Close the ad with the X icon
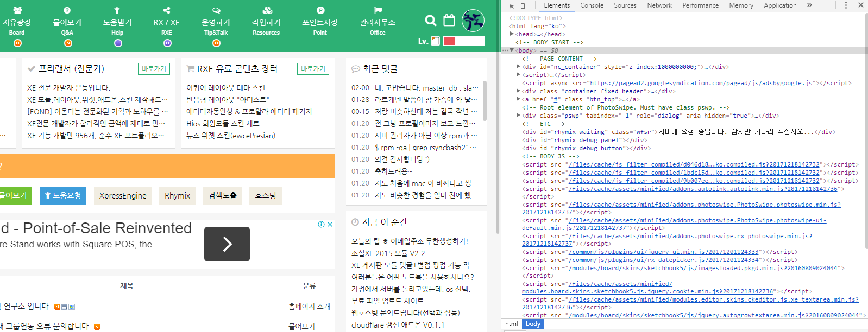The width and height of the screenshot is (868, 332). 330,224
